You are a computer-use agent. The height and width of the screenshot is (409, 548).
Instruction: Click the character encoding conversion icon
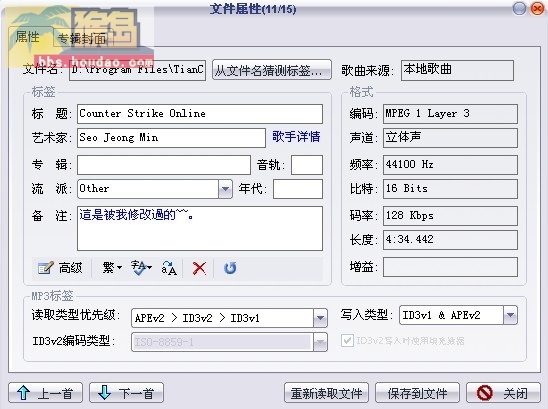coord(141,268)
